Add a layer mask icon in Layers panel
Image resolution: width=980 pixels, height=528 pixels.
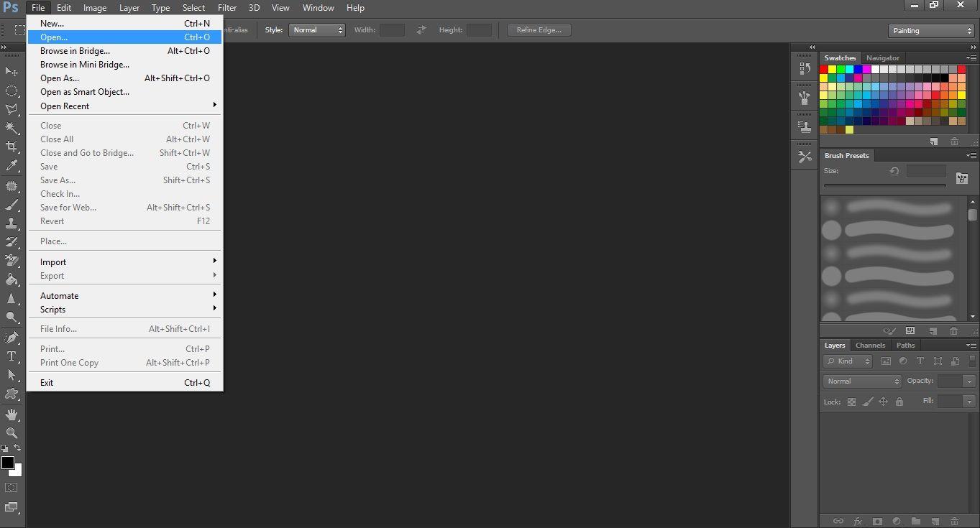tap(877, 521)
